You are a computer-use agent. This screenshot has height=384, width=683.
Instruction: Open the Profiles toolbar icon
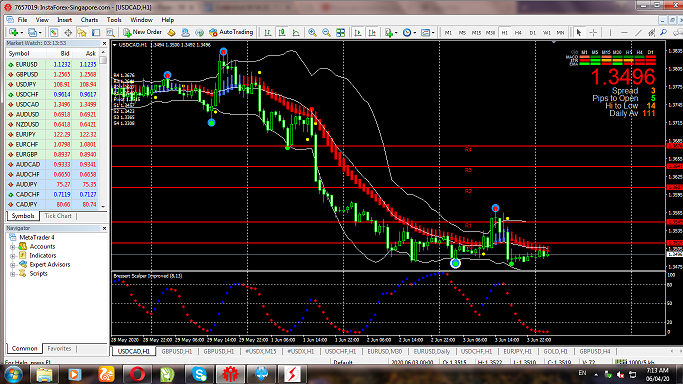(32, 33)
